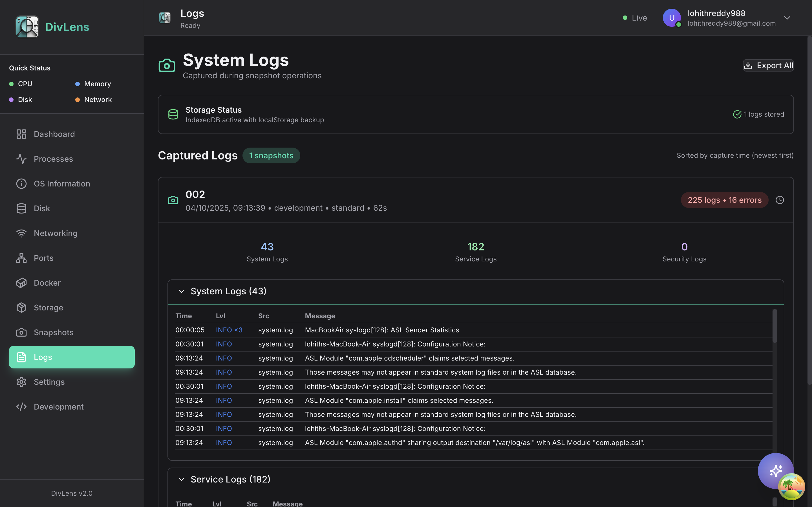Click the DivLens logo icon
Screen dimensions: 812x507
[27, 27]
